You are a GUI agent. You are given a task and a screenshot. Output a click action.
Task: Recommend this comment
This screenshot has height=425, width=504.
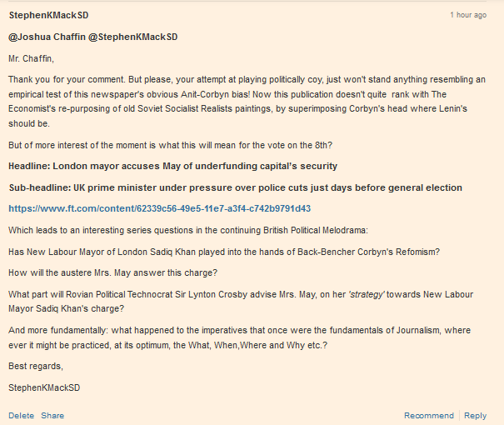428,415
